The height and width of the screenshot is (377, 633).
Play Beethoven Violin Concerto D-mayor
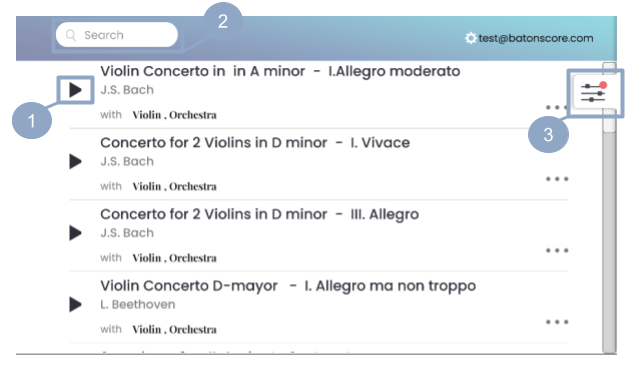coord(75,304)
